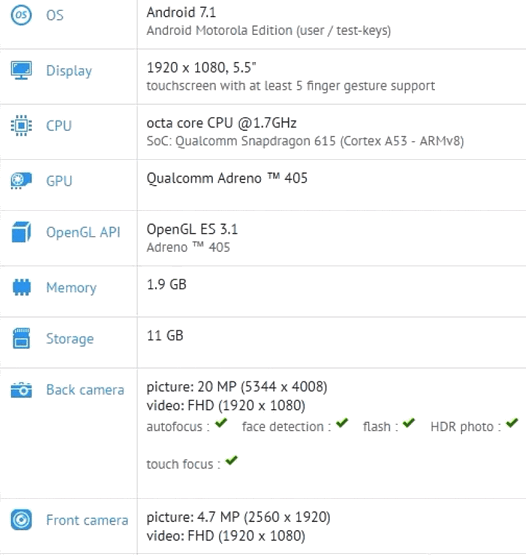Image resolution: width=526 pixels, height=555 pixels.
Task: Click the GPU graphics card icon
Action: coord(21,181)
